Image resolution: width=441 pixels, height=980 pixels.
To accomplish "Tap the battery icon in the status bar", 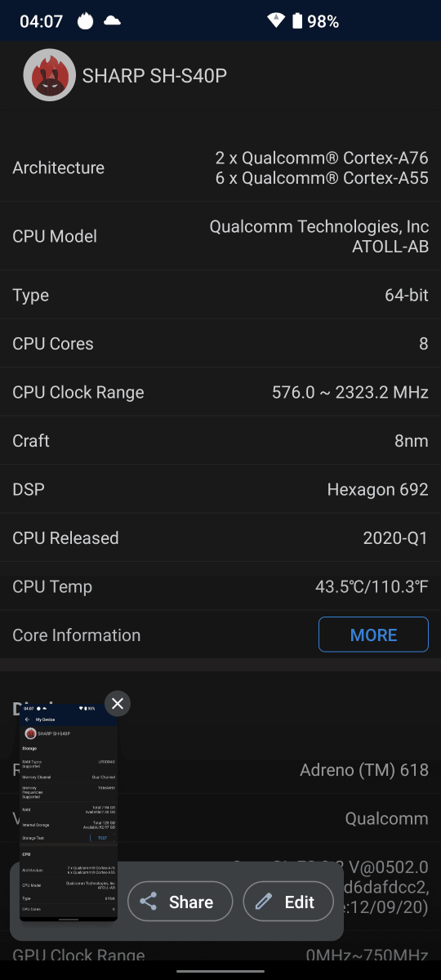I will [x=297, y=21].
